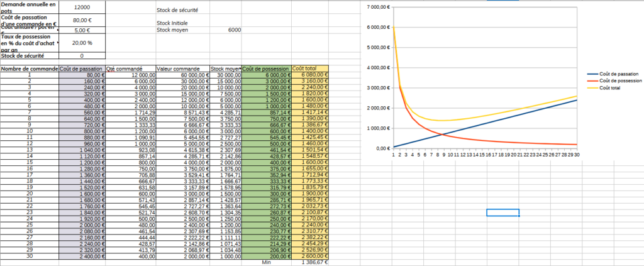
Task: Select the minimum total value beside Min
Action: click(310, 262)
